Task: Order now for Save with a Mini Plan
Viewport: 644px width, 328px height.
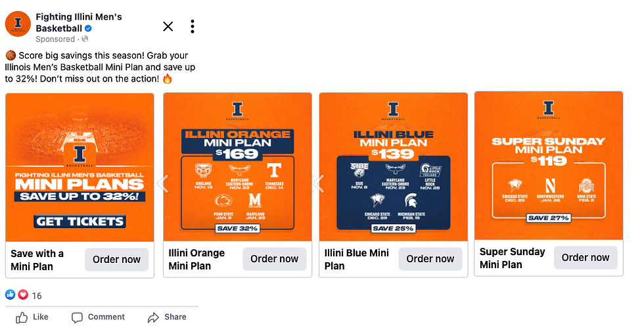Action: coord(117,260)
